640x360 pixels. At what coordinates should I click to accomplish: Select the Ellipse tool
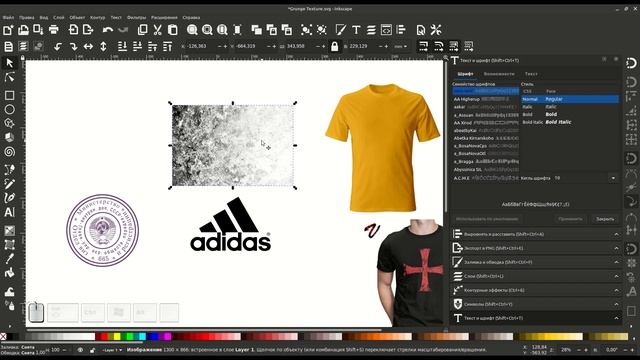[9, 109]
